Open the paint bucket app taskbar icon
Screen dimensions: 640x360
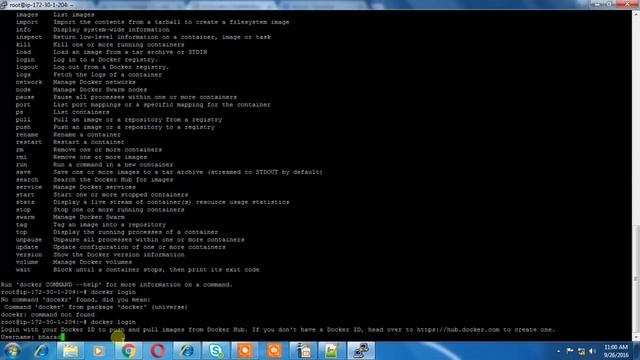point(303,351)
